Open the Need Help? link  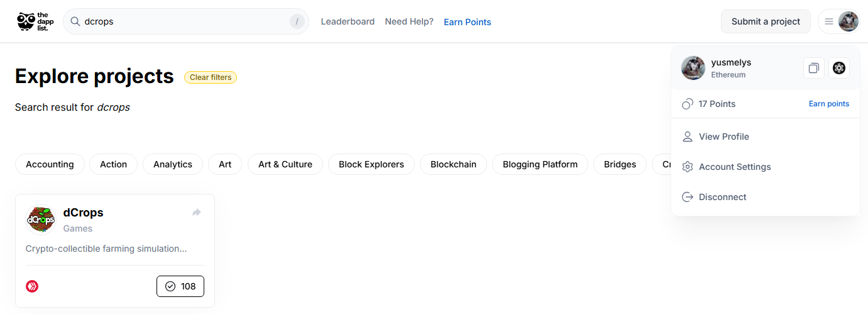click(409, 21)
